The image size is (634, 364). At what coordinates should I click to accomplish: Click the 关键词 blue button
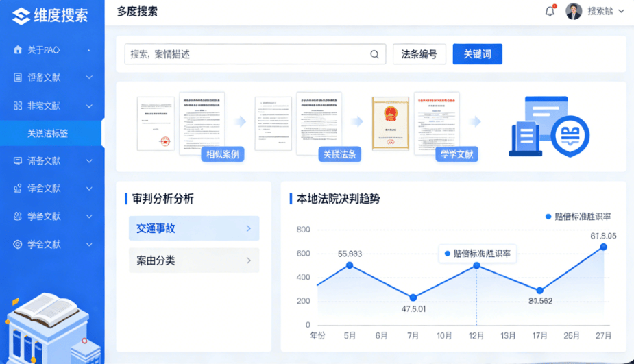[477, 54]
